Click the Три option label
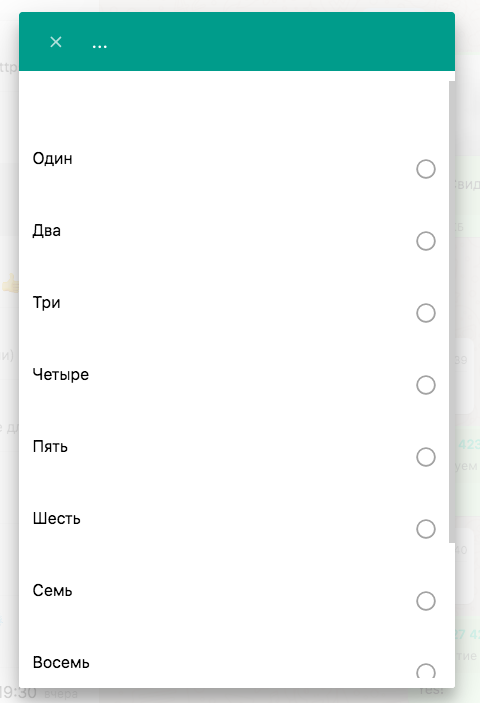The width and height of the screenshot is (480, 703). click(46, 303)
